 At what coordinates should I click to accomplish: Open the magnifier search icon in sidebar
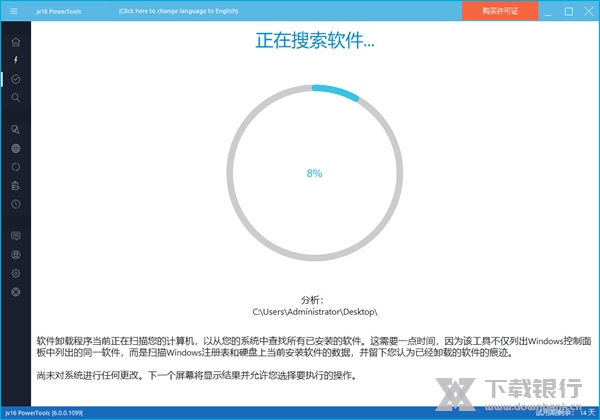coord(15,97)
